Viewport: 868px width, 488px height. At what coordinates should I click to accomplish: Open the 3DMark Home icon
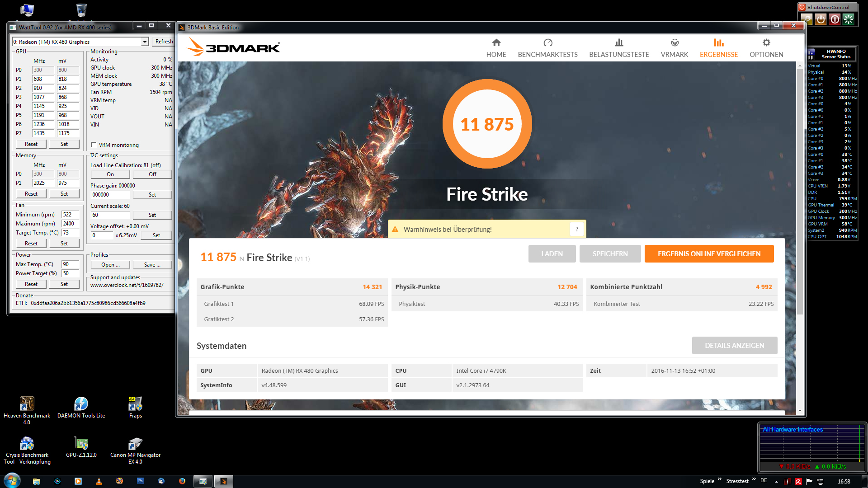pyautogui.click(x=496, y=42)
